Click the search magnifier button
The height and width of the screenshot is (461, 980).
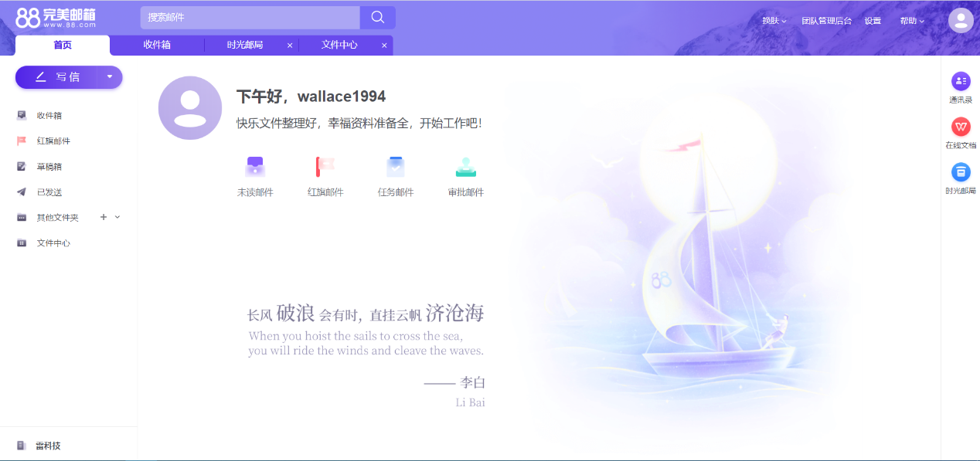click(x=378, y=17)
